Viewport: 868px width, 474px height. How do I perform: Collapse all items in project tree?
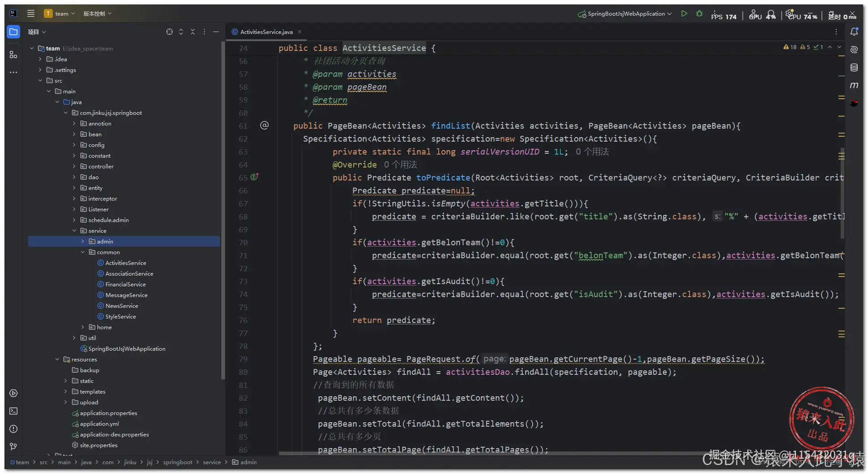tap(193, 32)
